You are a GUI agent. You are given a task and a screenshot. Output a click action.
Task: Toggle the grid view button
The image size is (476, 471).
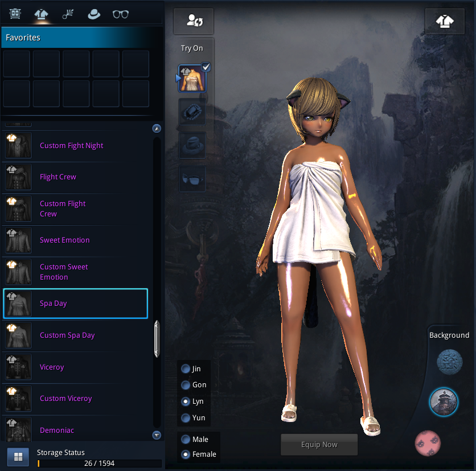click(x=18, y=456)
